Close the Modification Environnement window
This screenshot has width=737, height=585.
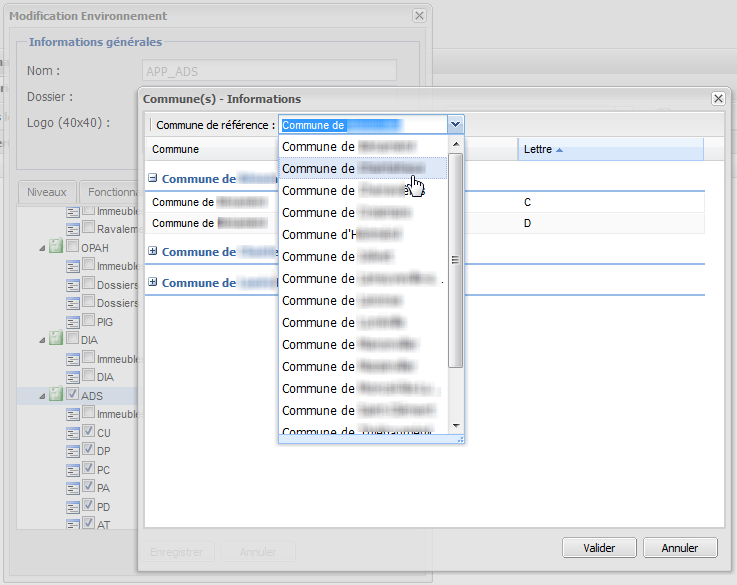click(419, 16)
